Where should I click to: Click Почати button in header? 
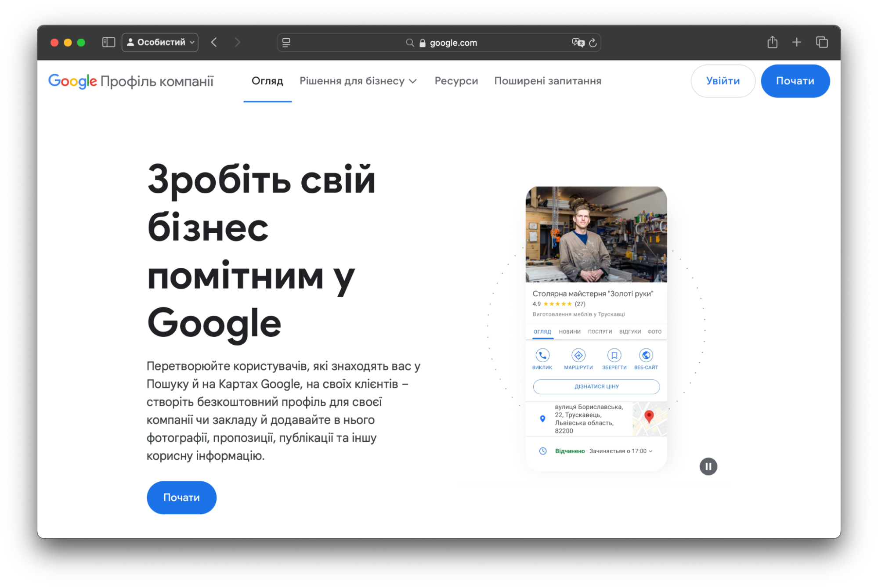795,81
